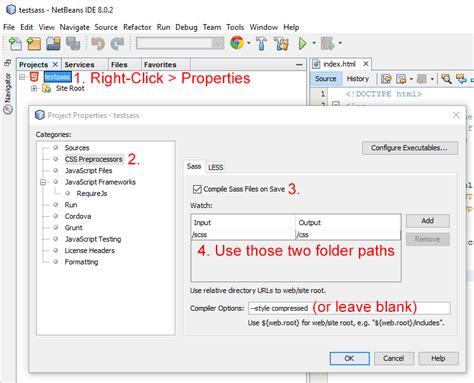474x383 pixels.
Task: Open the project configuration combo box
Action: point(180,43)
